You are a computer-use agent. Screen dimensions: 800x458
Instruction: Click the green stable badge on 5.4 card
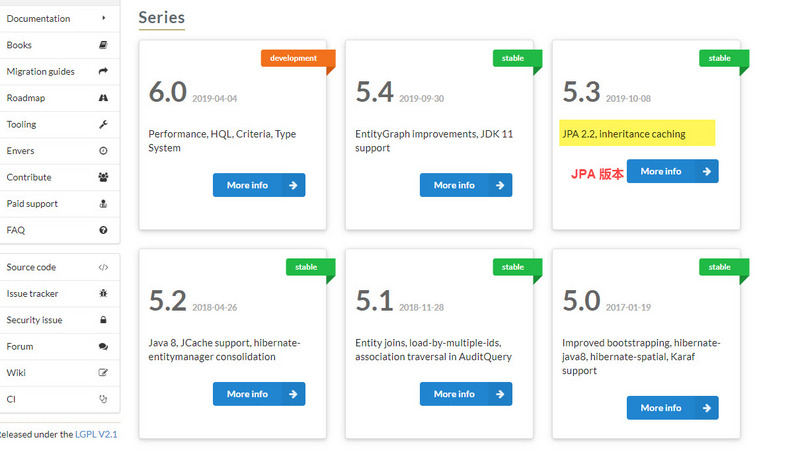[x=517, y=58]
